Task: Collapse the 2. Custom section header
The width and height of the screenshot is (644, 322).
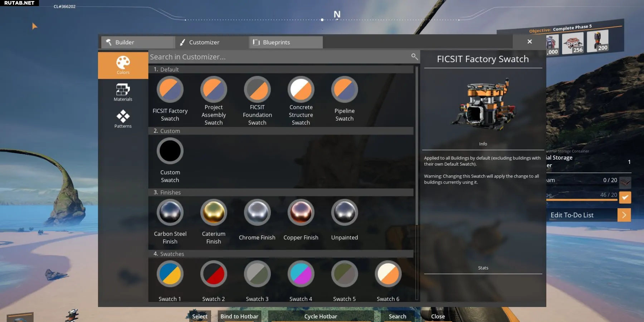Action: click(x=281, y=131)
